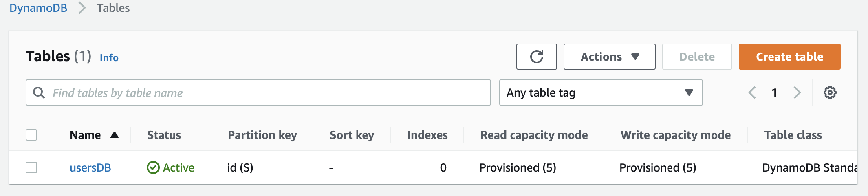The height and width of the screenshot is (196, 868).
Task: Click the Active status check icon
Action: pyautogui.click(x=153, y=167)
